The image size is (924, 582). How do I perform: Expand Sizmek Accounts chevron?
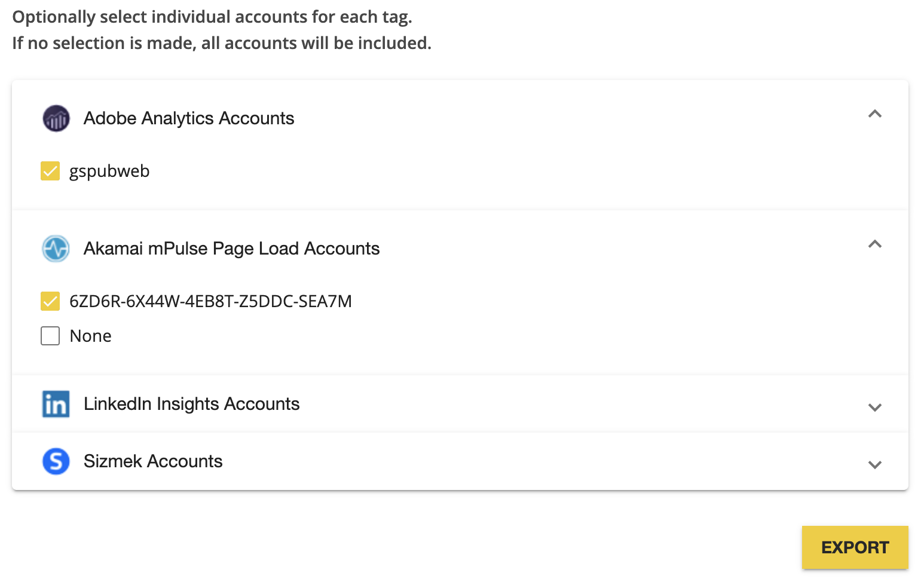875,465
